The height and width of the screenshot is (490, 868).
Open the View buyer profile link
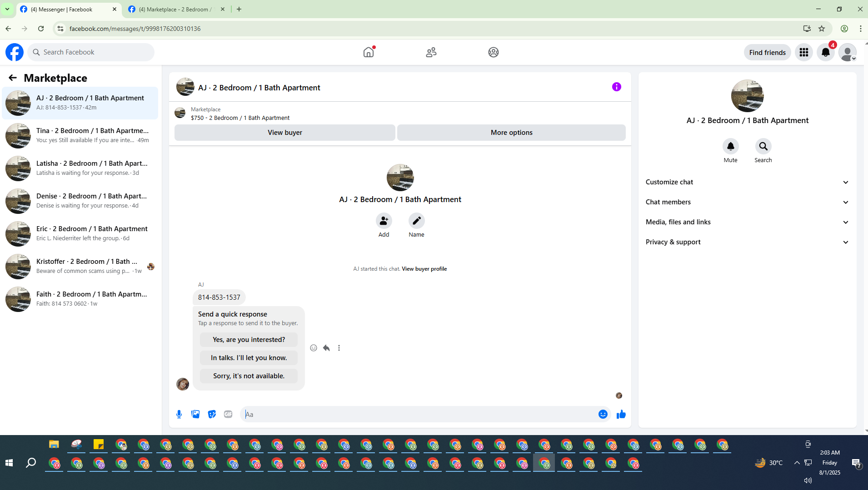424,269
